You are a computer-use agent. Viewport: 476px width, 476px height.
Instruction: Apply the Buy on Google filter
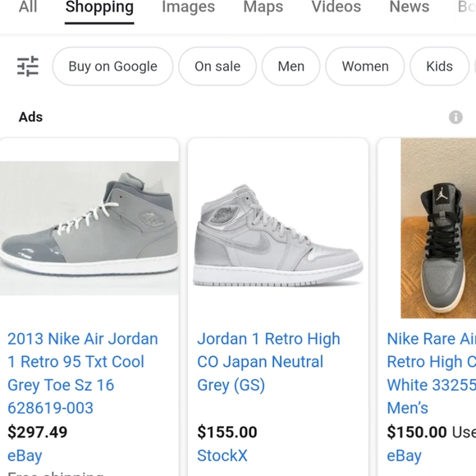point(112,66)
